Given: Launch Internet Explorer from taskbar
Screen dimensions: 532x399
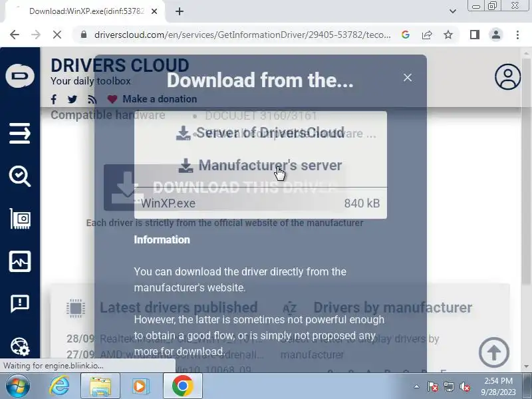Looking at the screenshot, I should (x=59, y=386).
